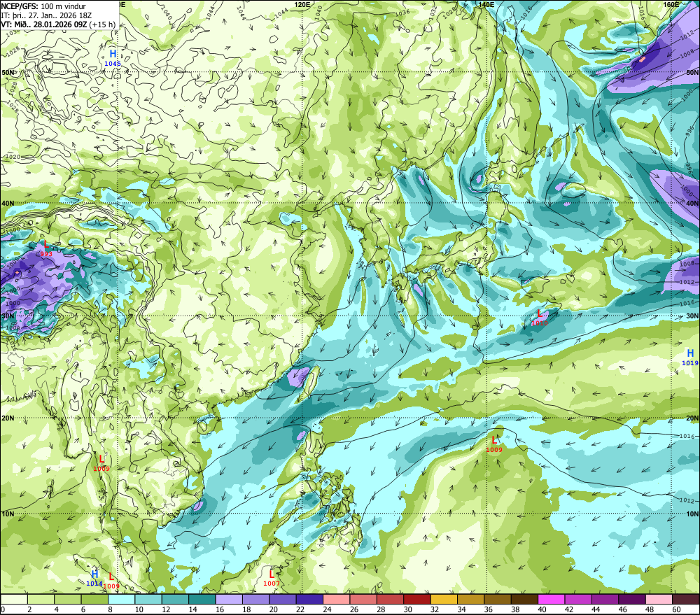Select the mustard 34–36 legend swatch
The height and width of the screenshot is (615, 700).
(470, 599)
